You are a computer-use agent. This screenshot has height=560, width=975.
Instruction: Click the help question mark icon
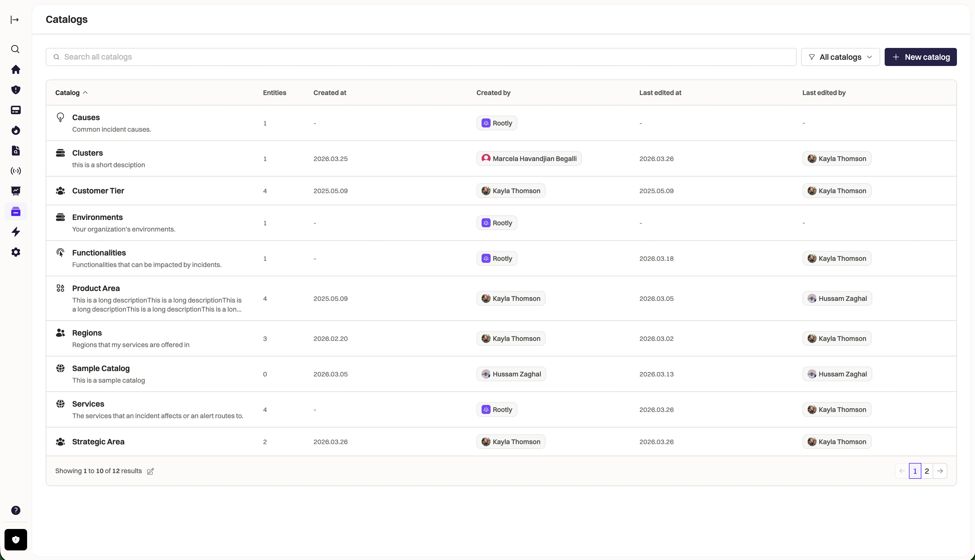pyautogui.click(x=16, y=510)
